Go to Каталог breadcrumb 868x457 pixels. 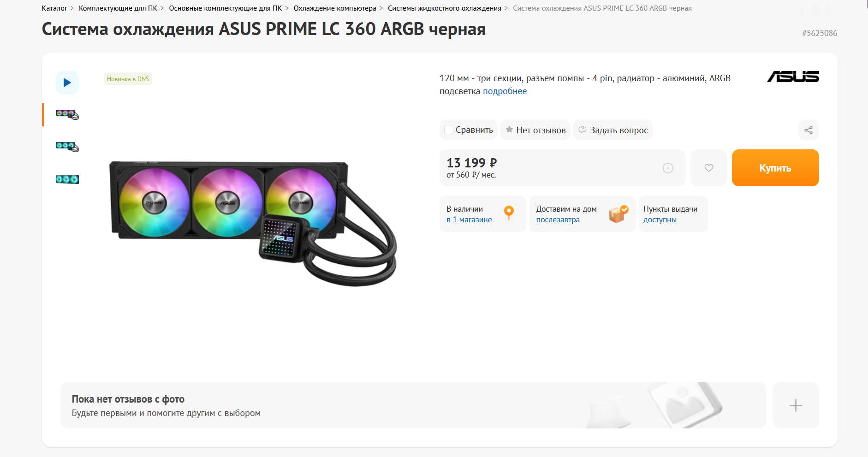click(54, 8)
